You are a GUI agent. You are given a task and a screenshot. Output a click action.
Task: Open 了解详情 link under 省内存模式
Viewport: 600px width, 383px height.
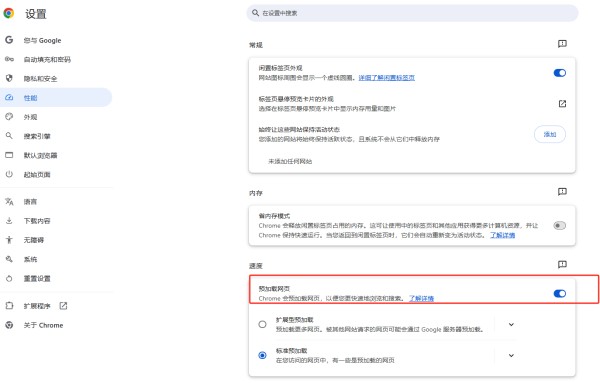(x=502, y=235)
